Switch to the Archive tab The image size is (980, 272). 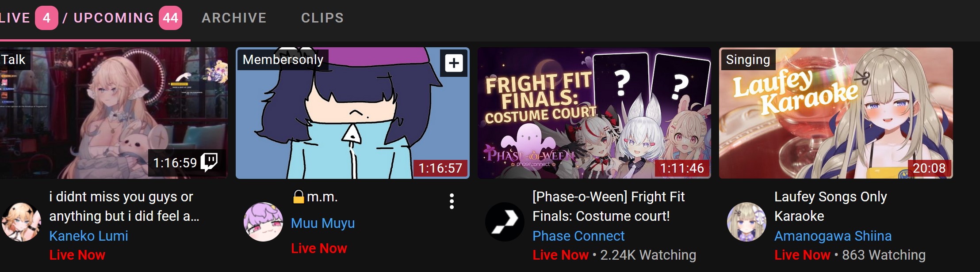[x=234, y=18]
